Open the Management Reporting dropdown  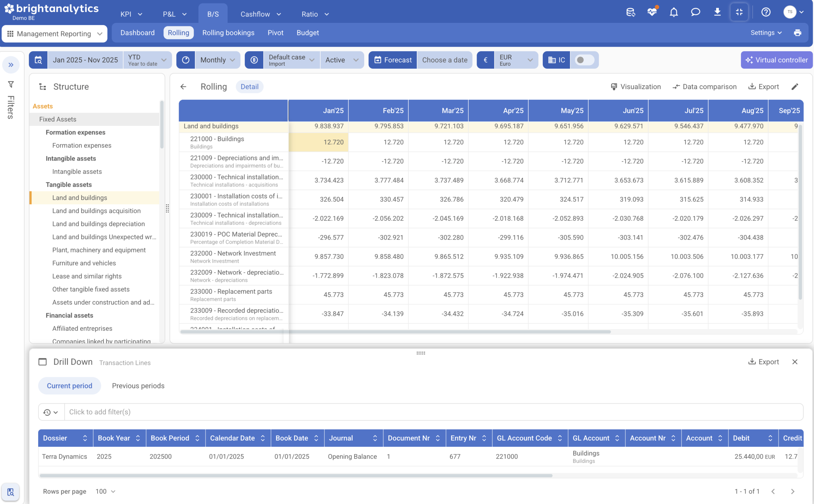point(55,34)
